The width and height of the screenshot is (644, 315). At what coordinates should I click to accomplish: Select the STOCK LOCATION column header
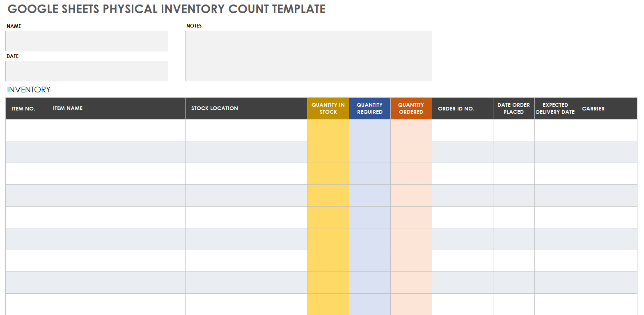(246, 108)
